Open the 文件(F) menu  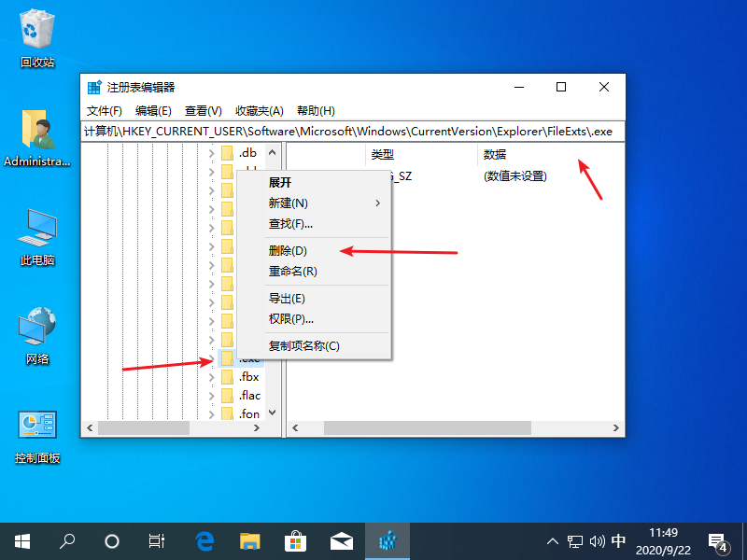tap(105, 110)
